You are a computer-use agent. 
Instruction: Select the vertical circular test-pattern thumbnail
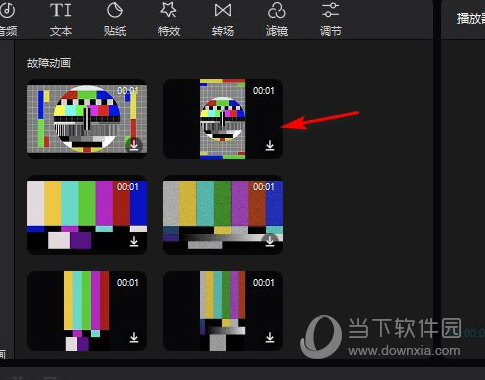(x=223, y=119)
